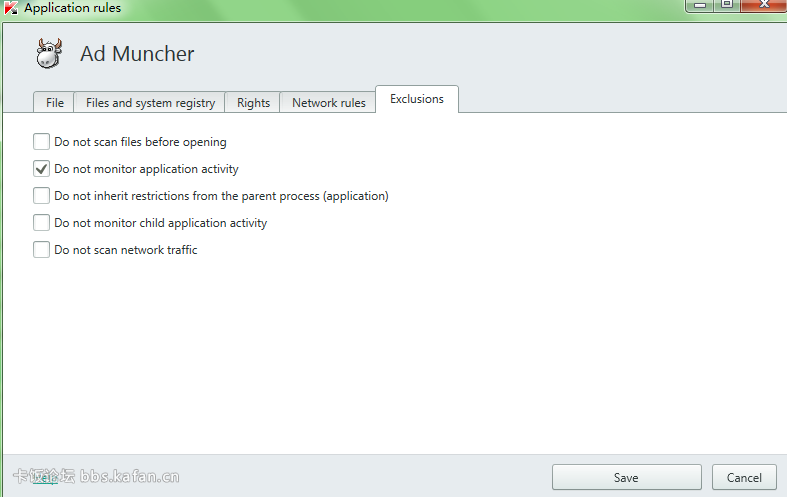Open the File tab
The image size is (787, 497).
[54, 102]
